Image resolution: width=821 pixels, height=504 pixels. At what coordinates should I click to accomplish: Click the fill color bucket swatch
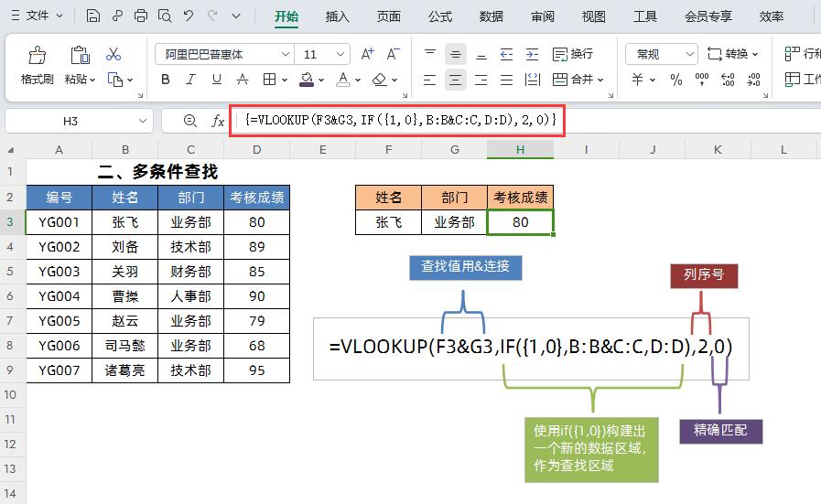point(308,80)
